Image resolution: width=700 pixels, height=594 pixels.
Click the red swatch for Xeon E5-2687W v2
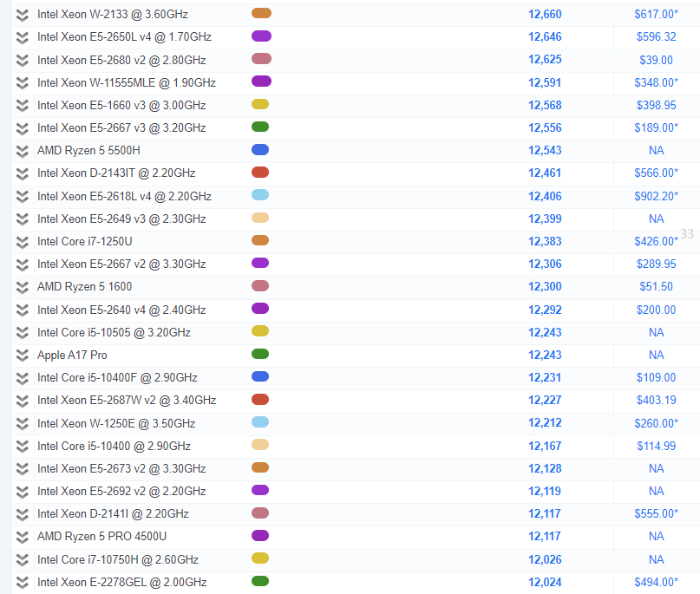260,400
